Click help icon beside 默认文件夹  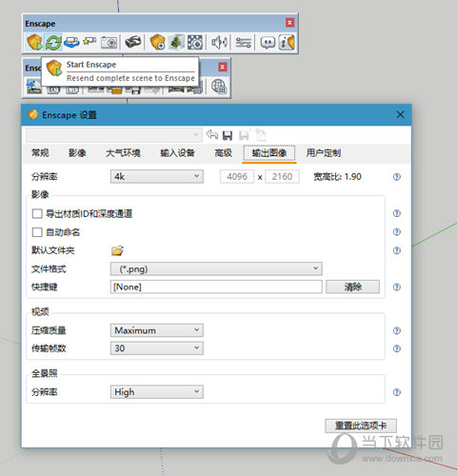397,250
